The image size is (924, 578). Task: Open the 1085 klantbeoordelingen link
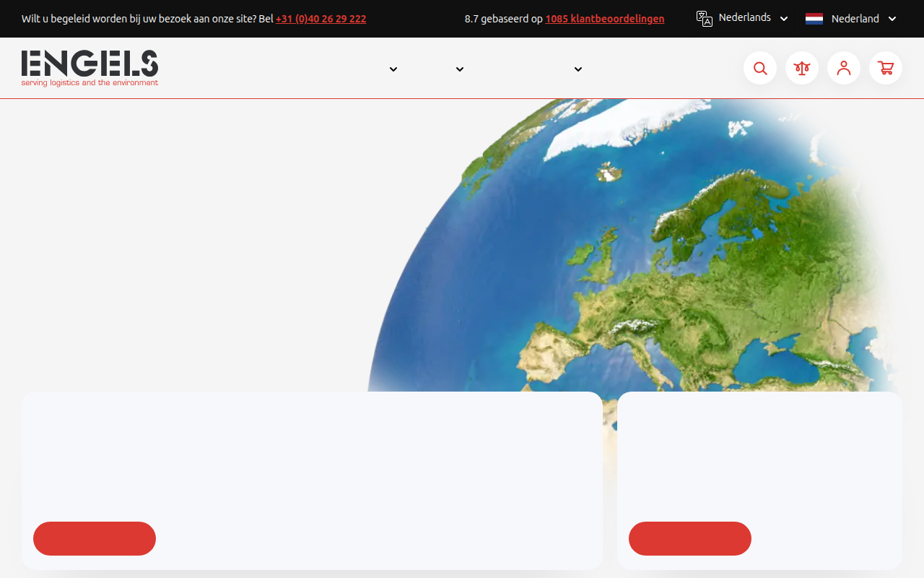pyautogui.click(x=605, y=19)
